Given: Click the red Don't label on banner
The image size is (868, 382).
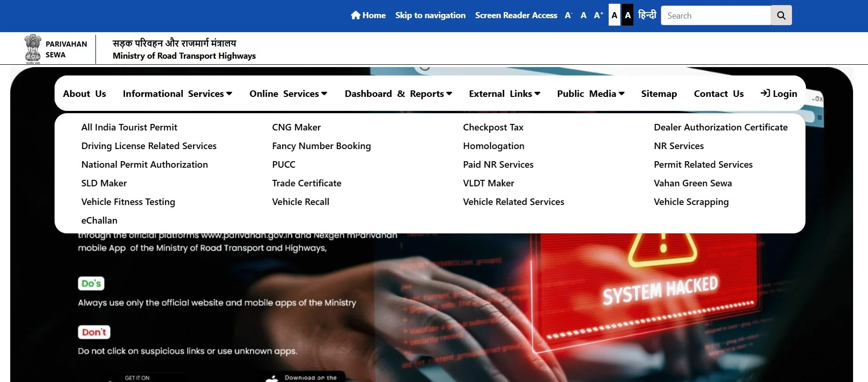Looking at the screenshot, I should (94, 332).
